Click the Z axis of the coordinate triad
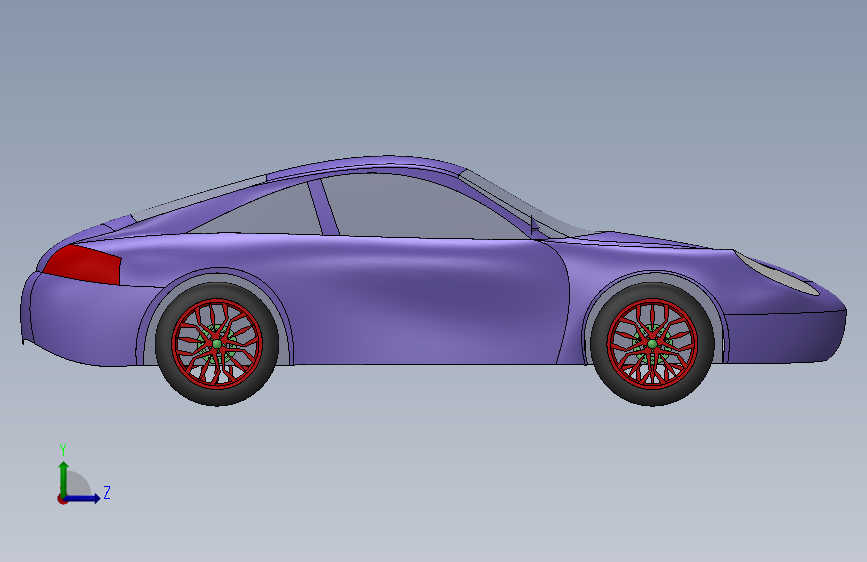Image resolution: width=867 pixels, height=562 pixels. 83,498
